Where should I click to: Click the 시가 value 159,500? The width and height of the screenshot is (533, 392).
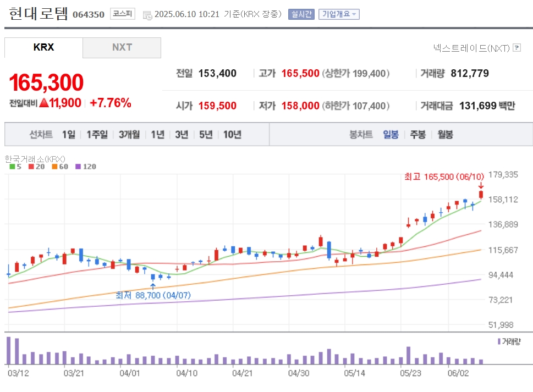[x=218, y=106]
